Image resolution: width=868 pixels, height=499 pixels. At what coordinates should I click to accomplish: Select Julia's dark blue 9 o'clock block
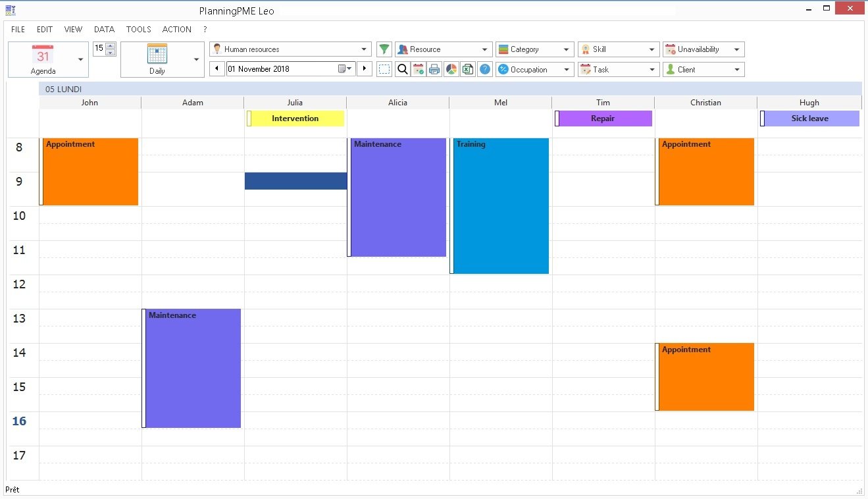[295, 181]
